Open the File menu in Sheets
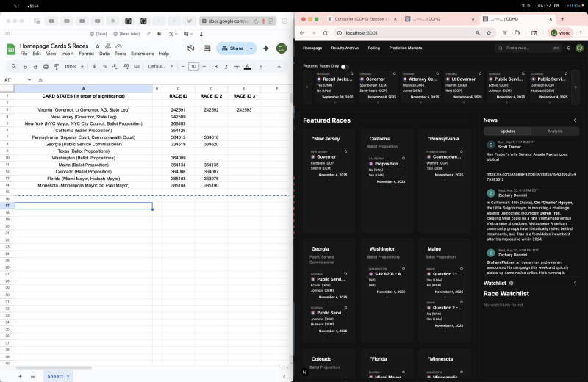This screenshot has height=382, width=588. coord(24,54)
